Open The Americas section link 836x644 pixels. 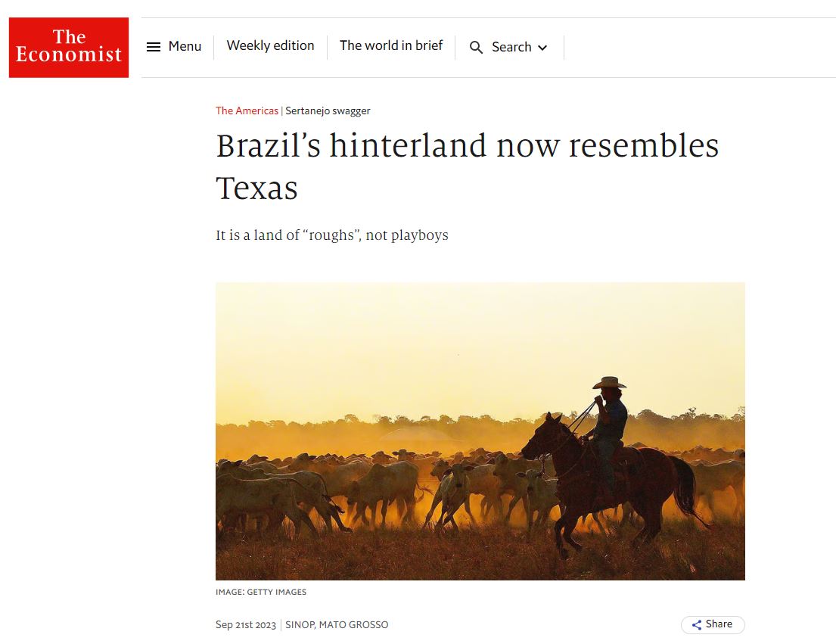point(247,111)
